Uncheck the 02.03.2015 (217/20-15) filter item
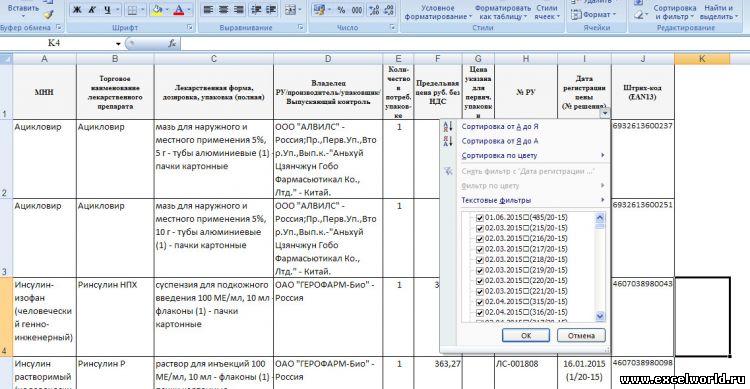The image size is (750, 389). click(480, 249)
